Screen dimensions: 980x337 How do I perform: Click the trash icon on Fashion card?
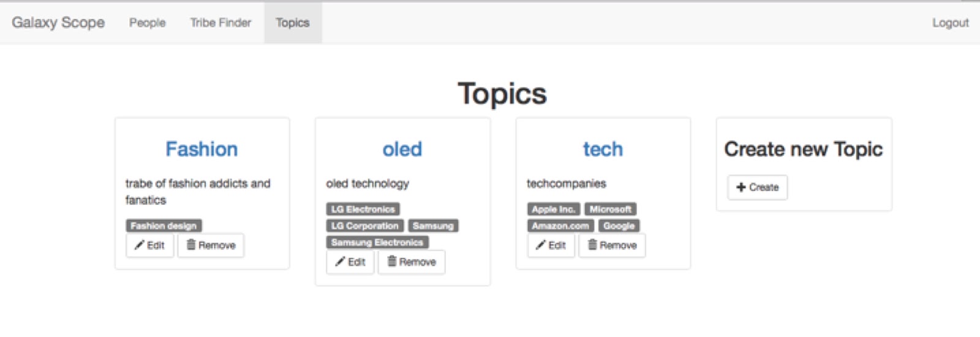(x=190, y=244)
